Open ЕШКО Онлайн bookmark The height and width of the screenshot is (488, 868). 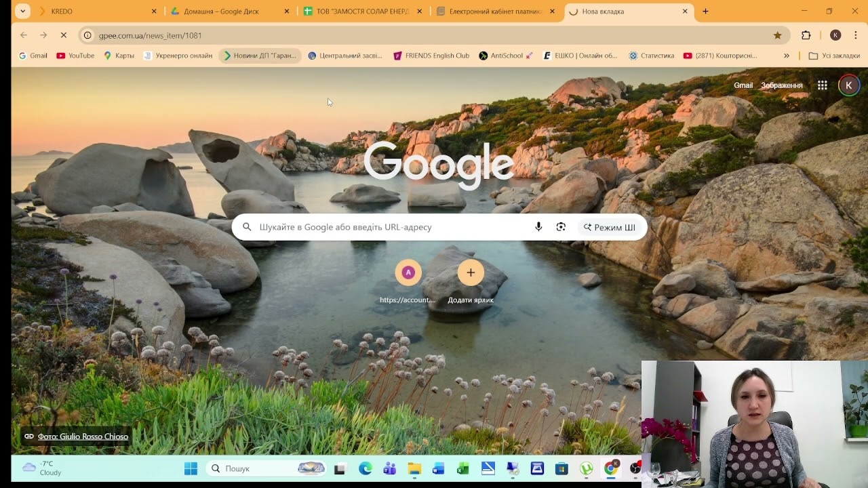tap(580, 56)
